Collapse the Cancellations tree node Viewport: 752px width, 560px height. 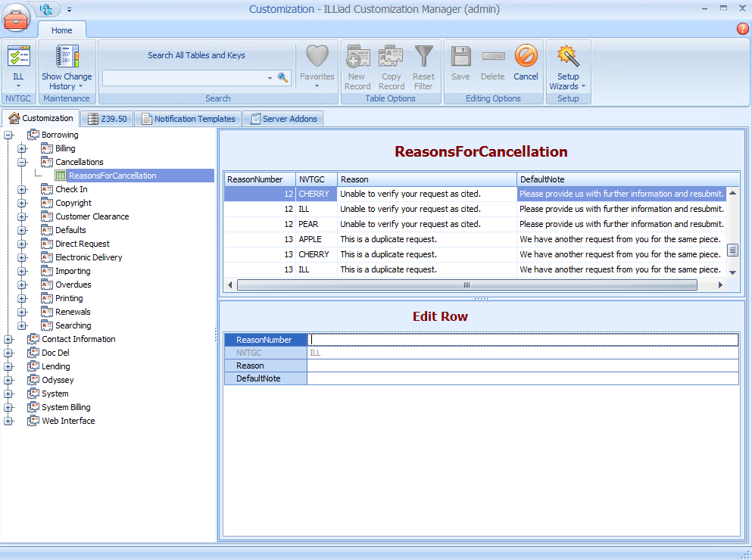coord(23,162)
